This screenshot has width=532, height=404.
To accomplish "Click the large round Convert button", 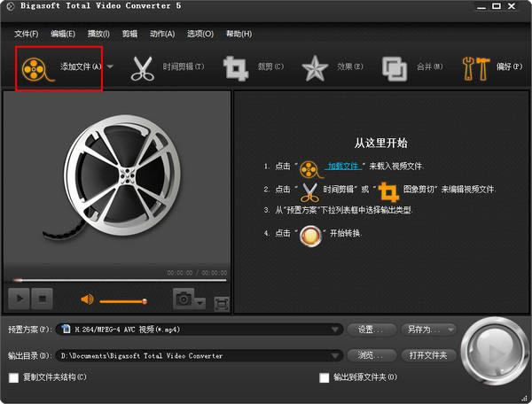I will [495, 351].
